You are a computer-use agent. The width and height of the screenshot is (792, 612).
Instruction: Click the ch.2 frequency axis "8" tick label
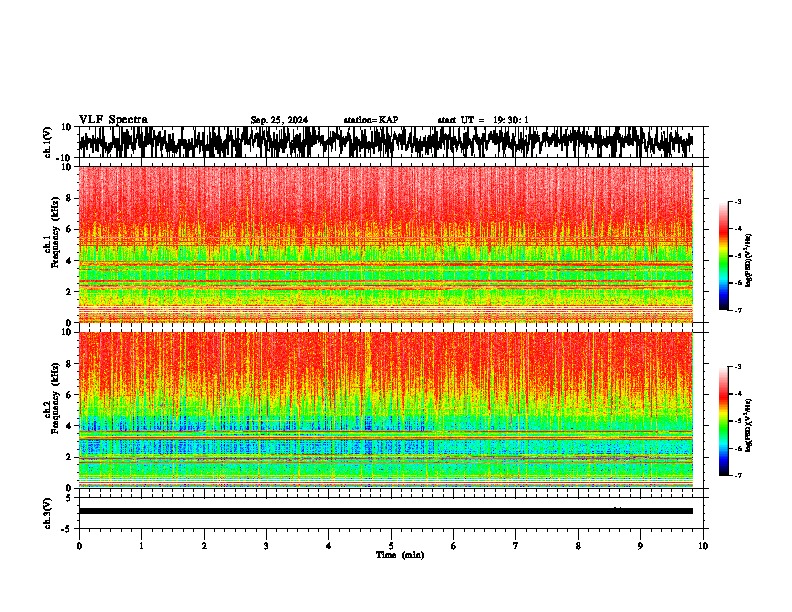click(x=69, y=364)
